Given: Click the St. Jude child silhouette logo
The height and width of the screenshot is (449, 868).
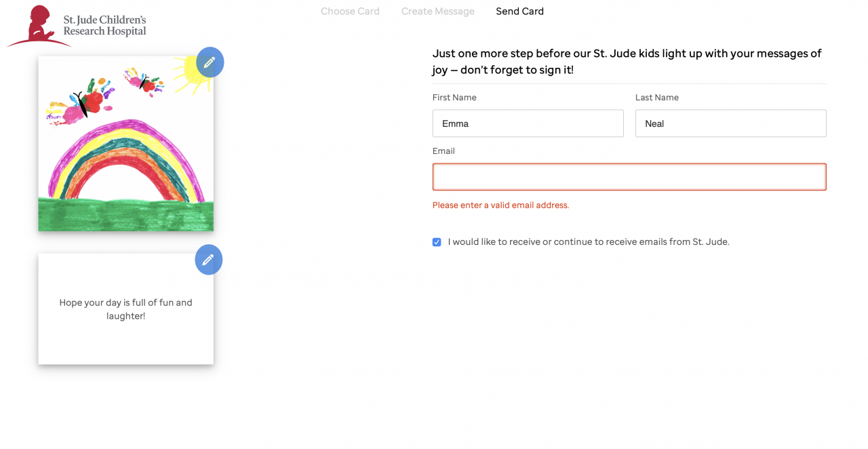Looking at the screenshot, I should click(39, 26).
